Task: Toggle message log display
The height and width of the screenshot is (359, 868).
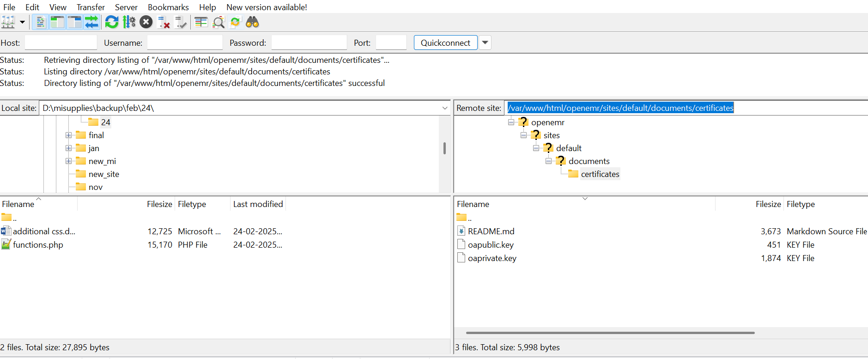Action: 40,22
